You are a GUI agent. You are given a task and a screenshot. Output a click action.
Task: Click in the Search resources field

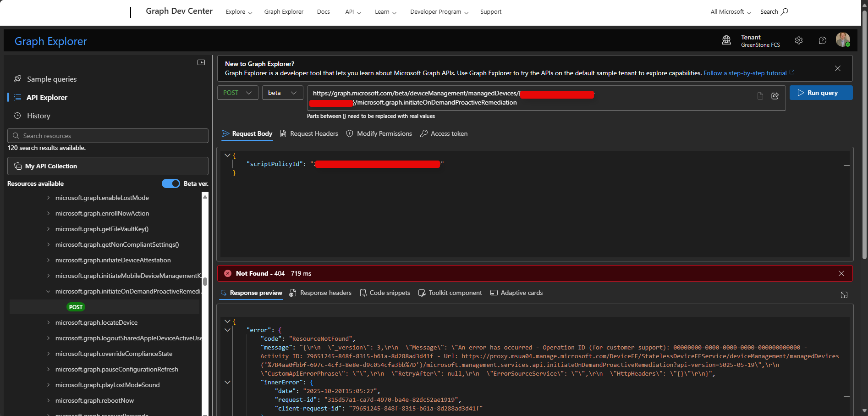[x=108, y=136]
